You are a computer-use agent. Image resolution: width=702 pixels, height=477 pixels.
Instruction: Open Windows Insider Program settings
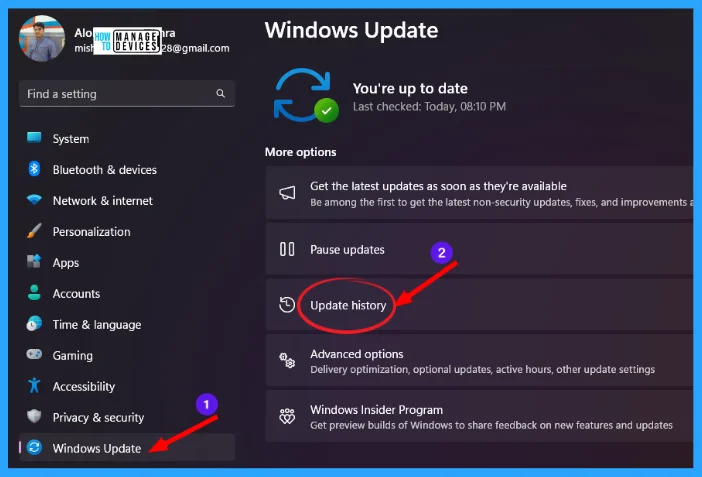[479, 416]
